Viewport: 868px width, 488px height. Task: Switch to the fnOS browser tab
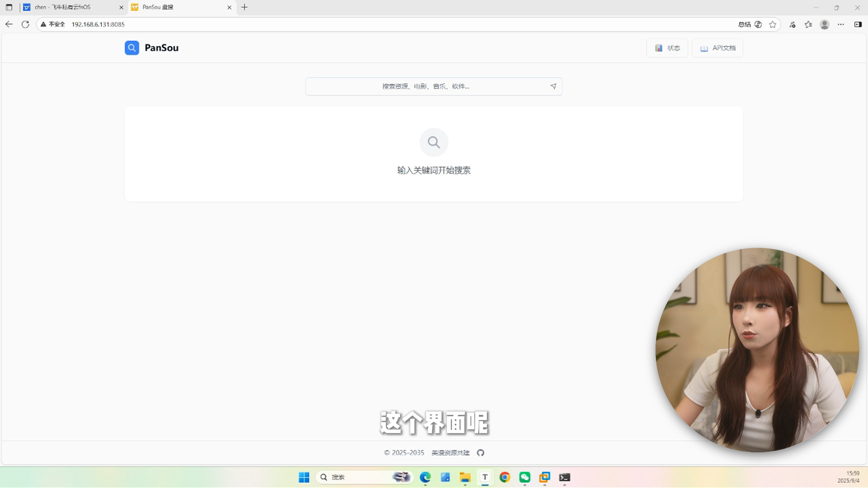(x=68, y=7)
